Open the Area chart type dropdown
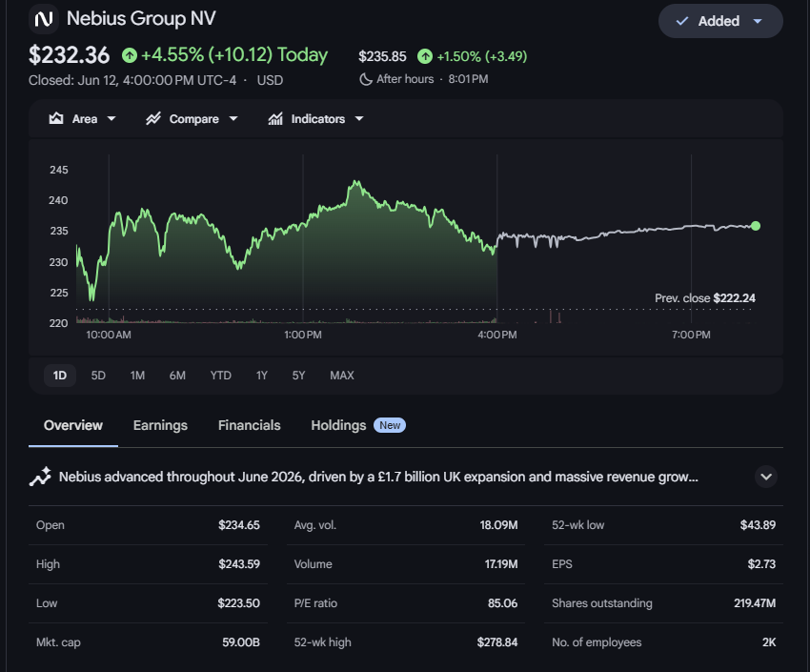The image size is (810, 672). click(x=111, y=119)
